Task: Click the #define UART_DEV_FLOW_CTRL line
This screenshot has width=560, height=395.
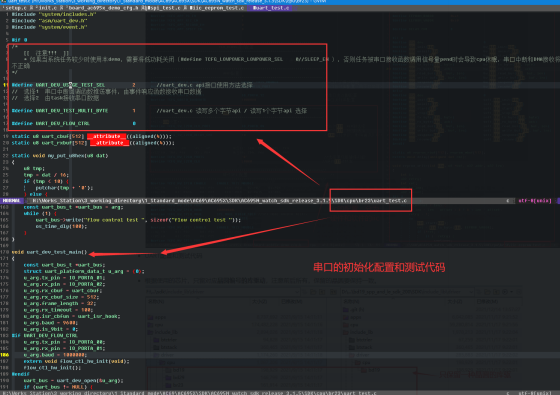Action: [73, 124]
